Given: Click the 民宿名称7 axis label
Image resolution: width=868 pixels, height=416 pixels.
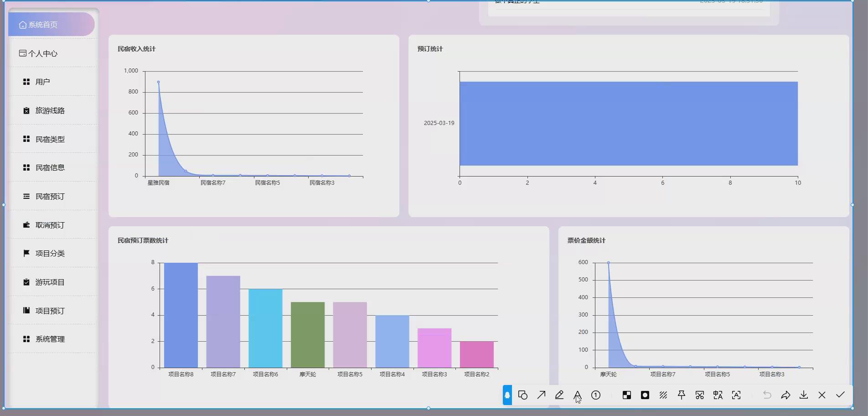Looking at the screenshot, I should pyautogui.click(x=213, y=182).
